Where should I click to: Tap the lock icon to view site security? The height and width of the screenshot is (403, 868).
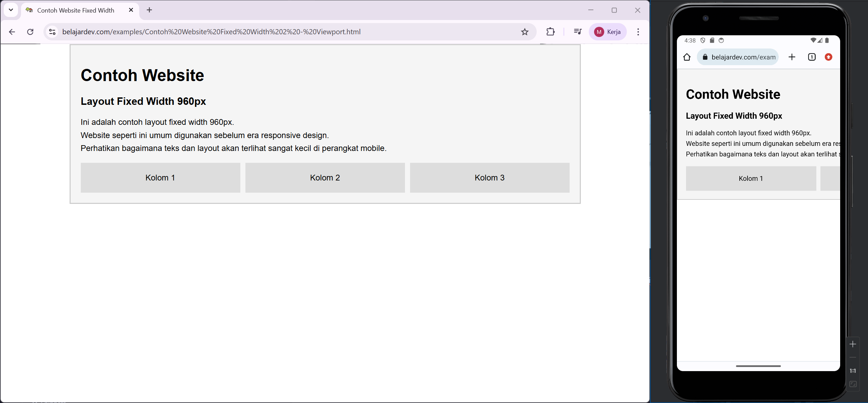(x=705, y=57)
